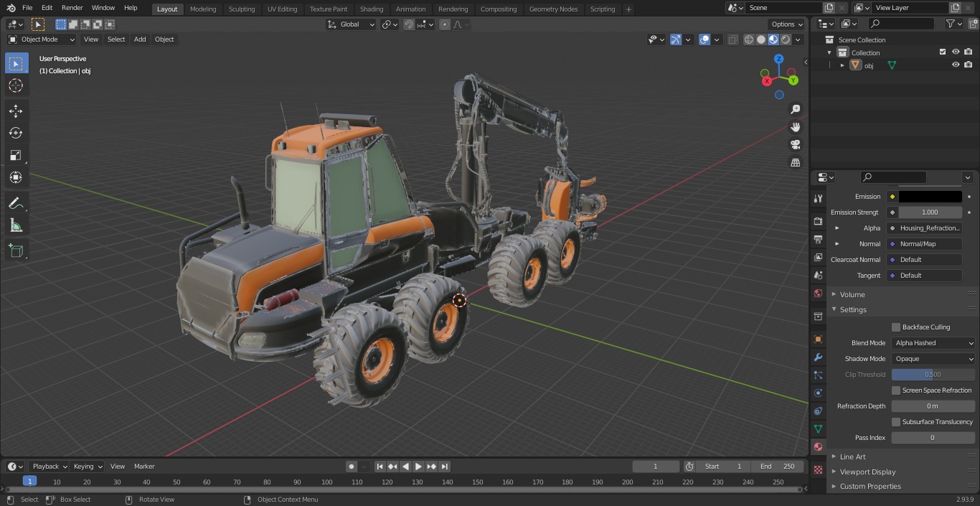Click the Blender logo menu icon
Image resolution: width=980 pixels, height=506 pixels.
(11, 8)
